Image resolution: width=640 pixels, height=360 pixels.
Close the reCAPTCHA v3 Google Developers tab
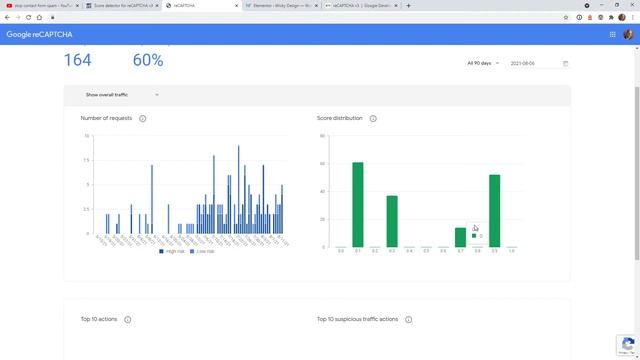pos(396,6)
